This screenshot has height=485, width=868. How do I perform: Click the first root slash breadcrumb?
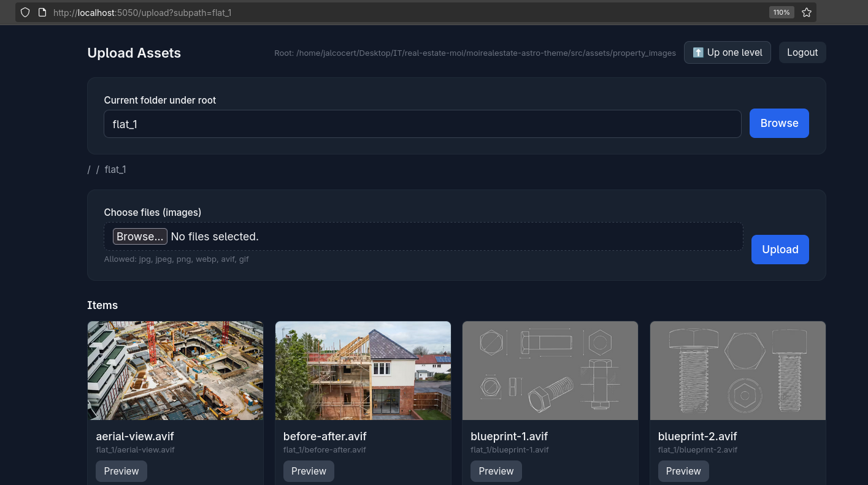point(89,169)
